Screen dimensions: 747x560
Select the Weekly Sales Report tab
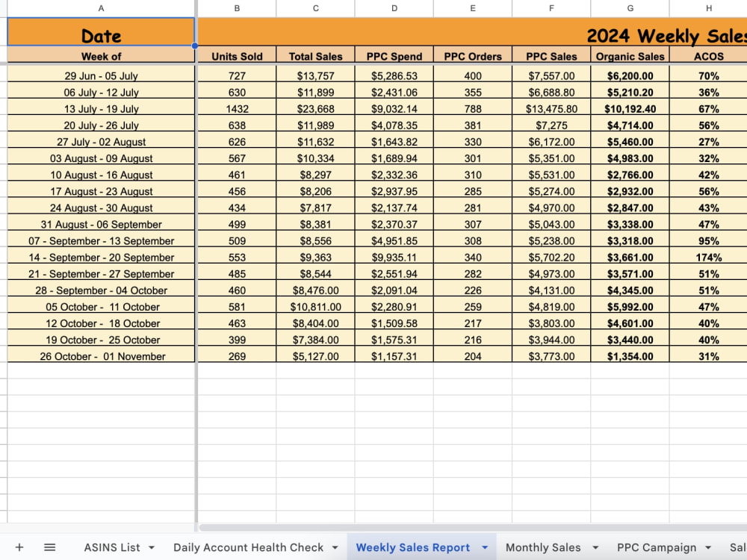point(412,547)
